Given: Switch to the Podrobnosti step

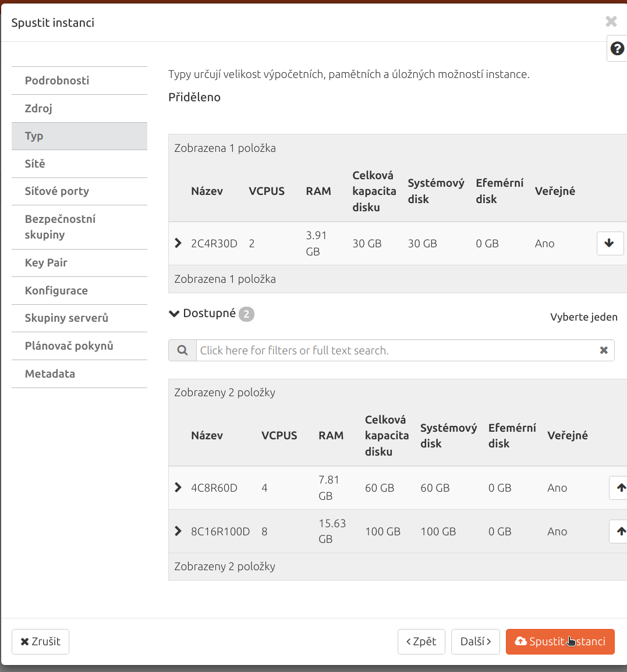Looking at the screenshot, I should (x=79, y=80).
